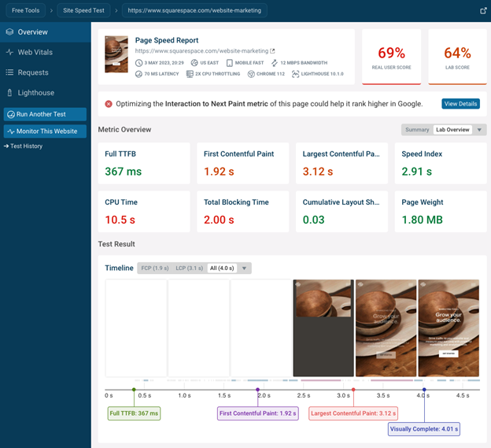This screenshot has width=491, height=448.
Task: Open Total Blocking Time 2.00 s card
Action: click(x=242, y=212)
